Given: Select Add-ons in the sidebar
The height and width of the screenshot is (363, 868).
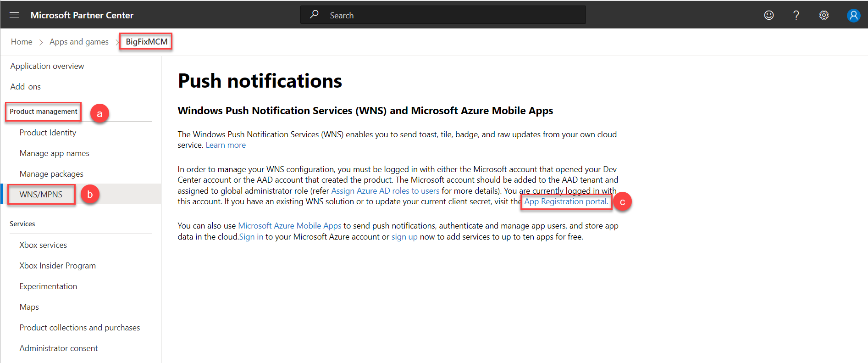Looking at the screenshot, I should tap(26, 87).
